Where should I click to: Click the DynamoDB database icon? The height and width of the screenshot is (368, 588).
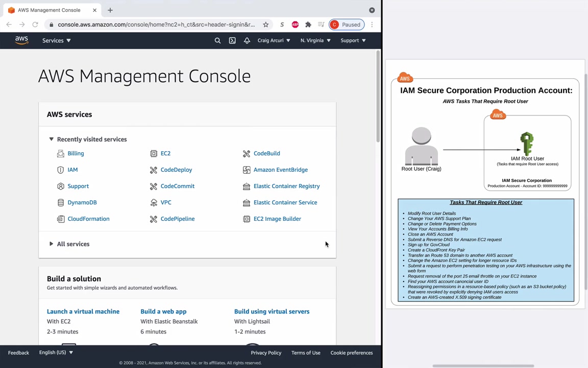coord(60,202)
